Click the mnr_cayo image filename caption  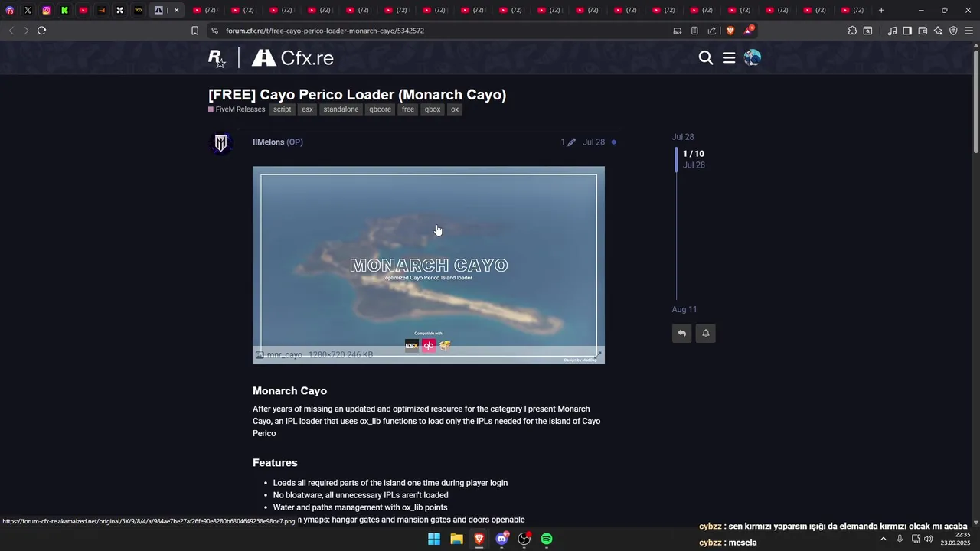tap(284, 355)
